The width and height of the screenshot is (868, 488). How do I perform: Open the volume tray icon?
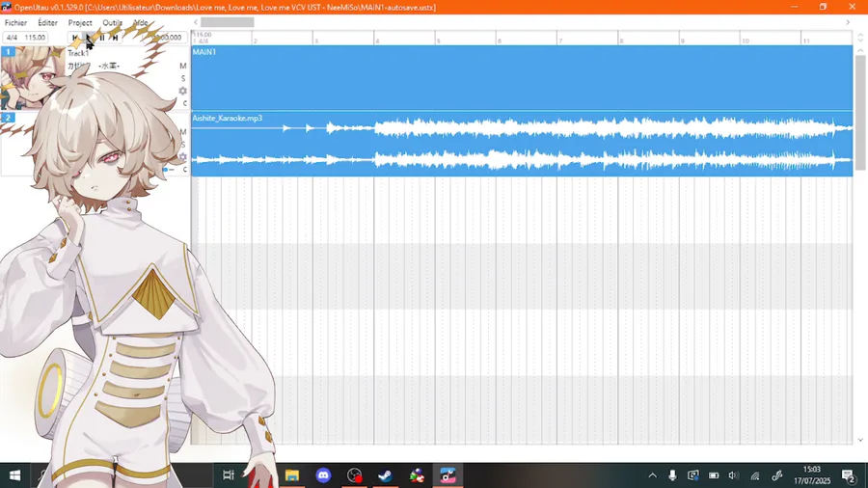point(734,475)
